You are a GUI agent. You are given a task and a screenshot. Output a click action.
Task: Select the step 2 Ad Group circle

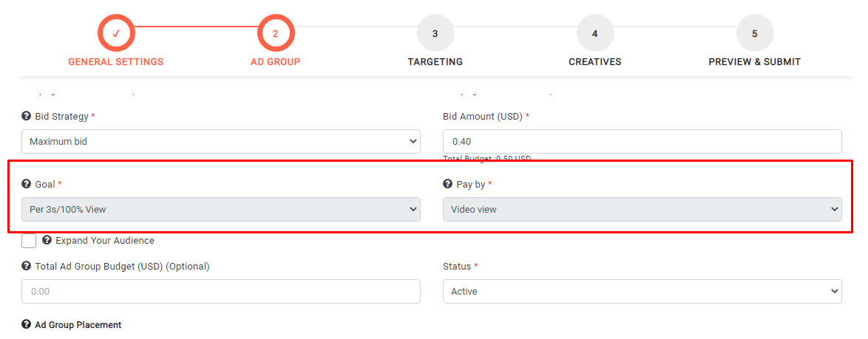pos(276,33)
